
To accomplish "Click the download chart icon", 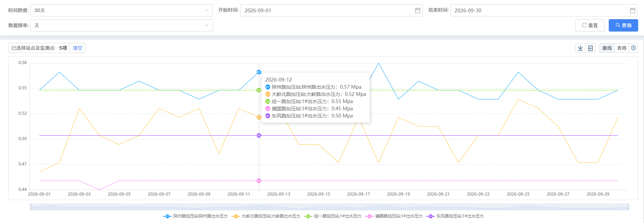I will [580, 48].
